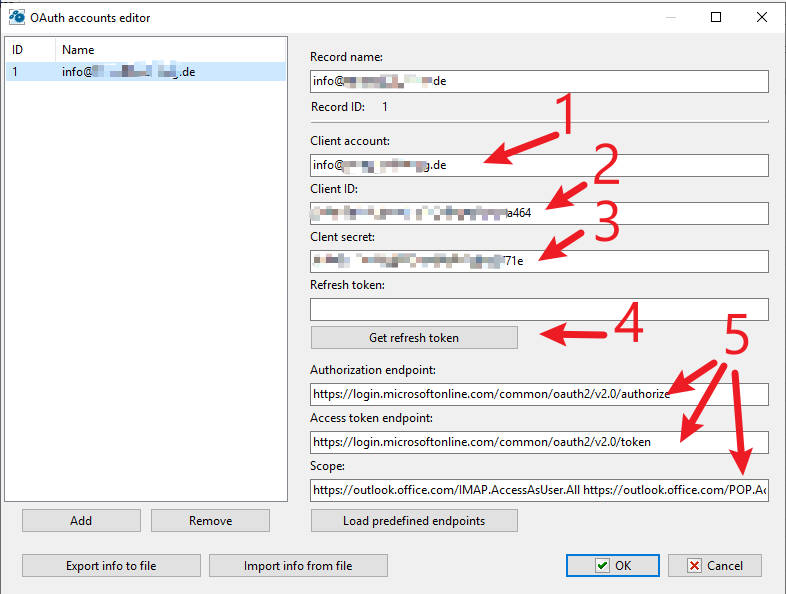Remove the selected OAuth account

tap(210, 521)
